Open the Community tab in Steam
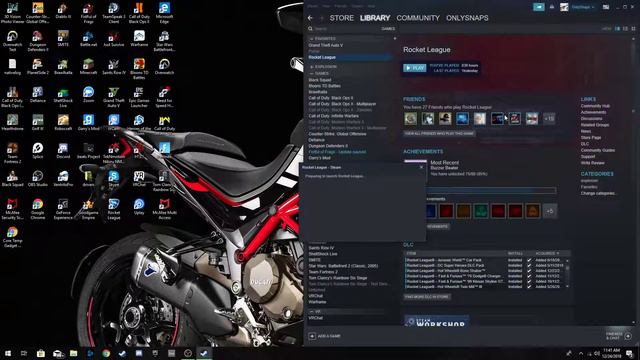 418,18
